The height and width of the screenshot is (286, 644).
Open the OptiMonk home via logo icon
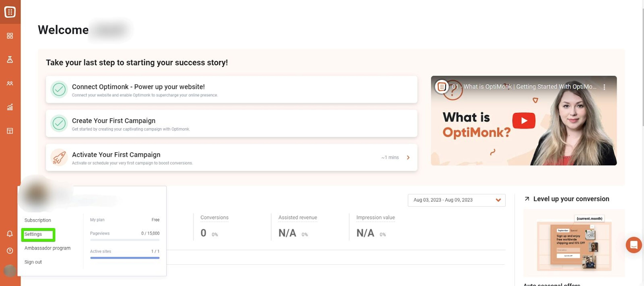(10, 12)
